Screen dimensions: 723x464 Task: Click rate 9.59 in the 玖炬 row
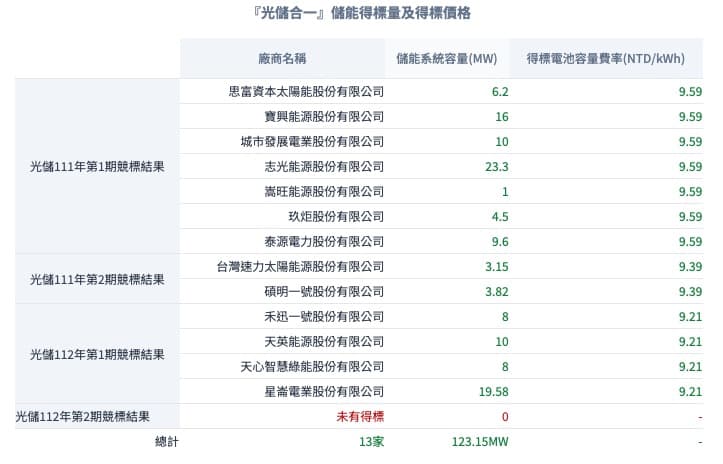click(690, 216)
